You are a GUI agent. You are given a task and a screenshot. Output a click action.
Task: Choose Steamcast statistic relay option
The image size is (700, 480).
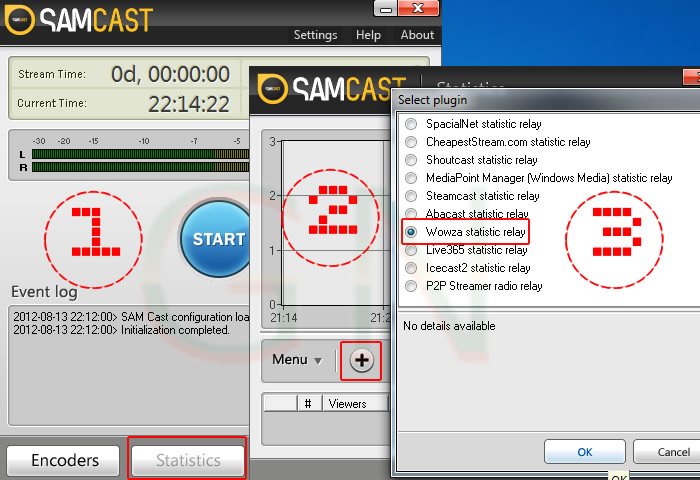click(410, 196)
